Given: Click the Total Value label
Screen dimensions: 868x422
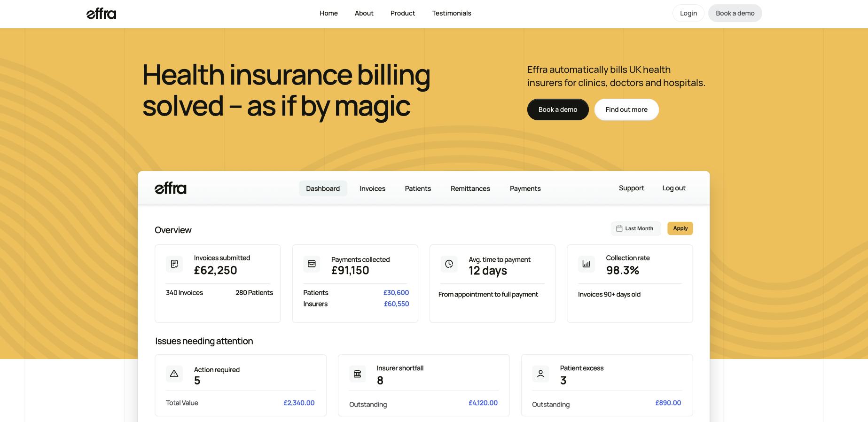Looking at the screenshot, I should point(182,403).
